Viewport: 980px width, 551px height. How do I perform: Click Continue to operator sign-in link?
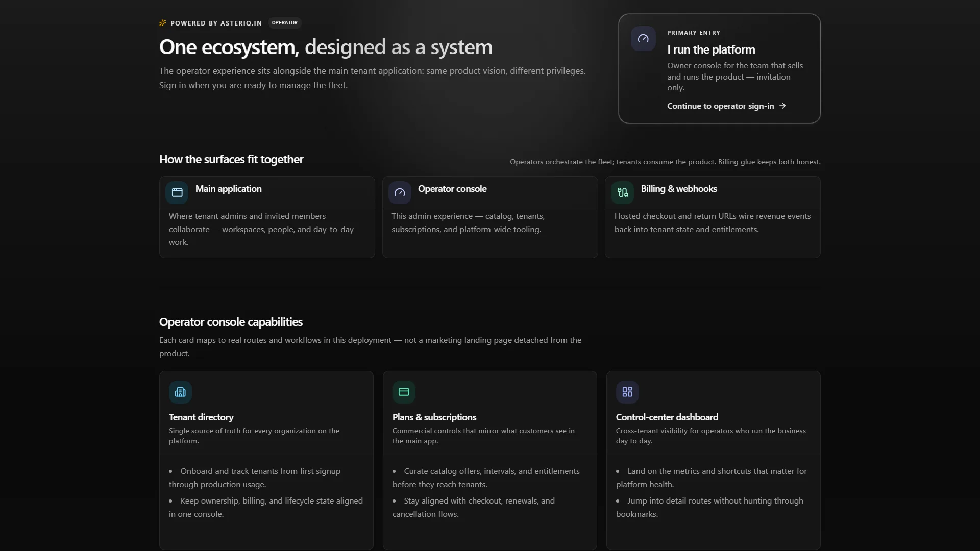pos(726,106)
